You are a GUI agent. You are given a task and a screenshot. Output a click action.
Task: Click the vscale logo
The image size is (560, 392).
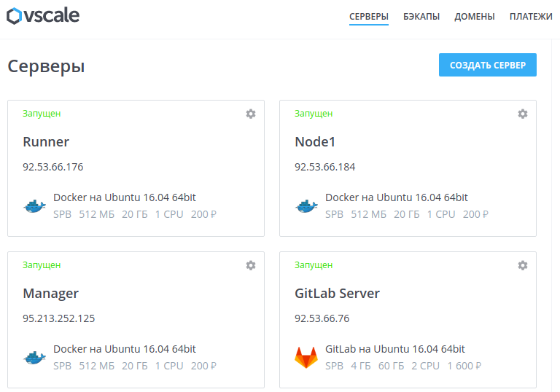[43, 16]
